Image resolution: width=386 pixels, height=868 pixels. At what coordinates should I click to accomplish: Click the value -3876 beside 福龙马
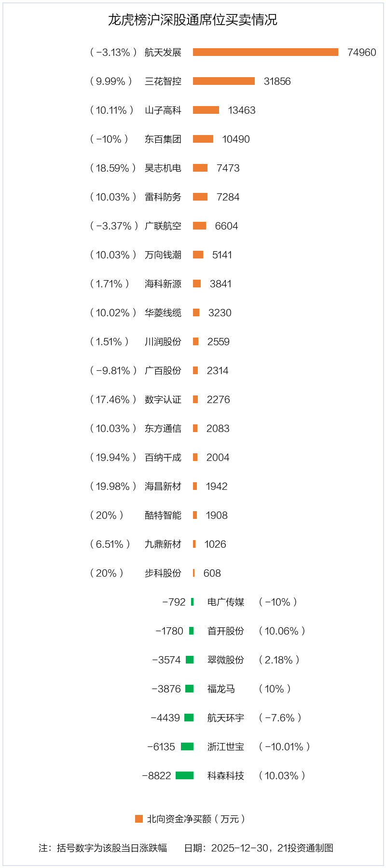tap(166, 689)
